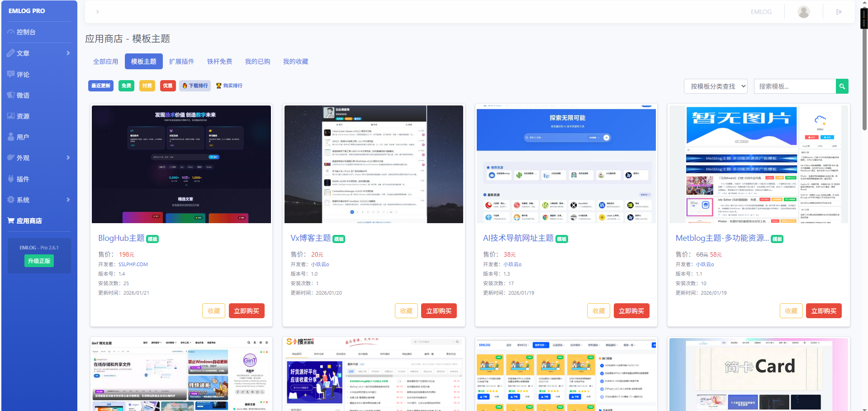Open 用户 users in the sidebar
The width and height of the screenshot is (868, 411).
tap(23, 137)
